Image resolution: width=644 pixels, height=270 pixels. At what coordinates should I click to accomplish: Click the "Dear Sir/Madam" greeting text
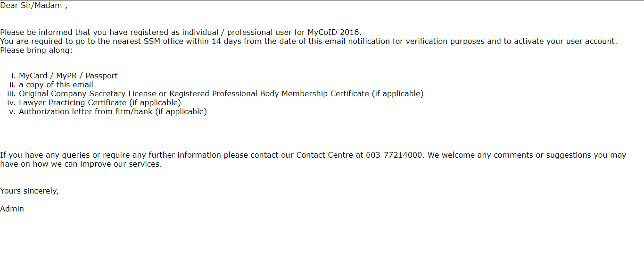31,6
